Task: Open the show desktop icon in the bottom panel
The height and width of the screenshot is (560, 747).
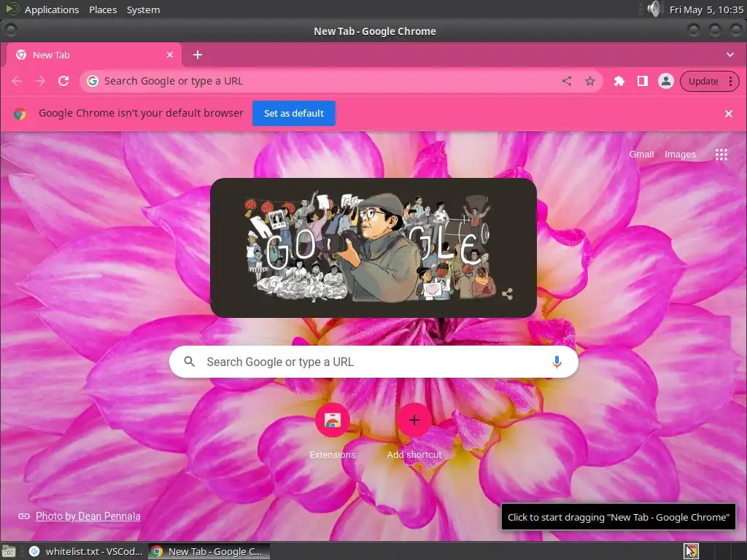Action: (x=8, y=551)
